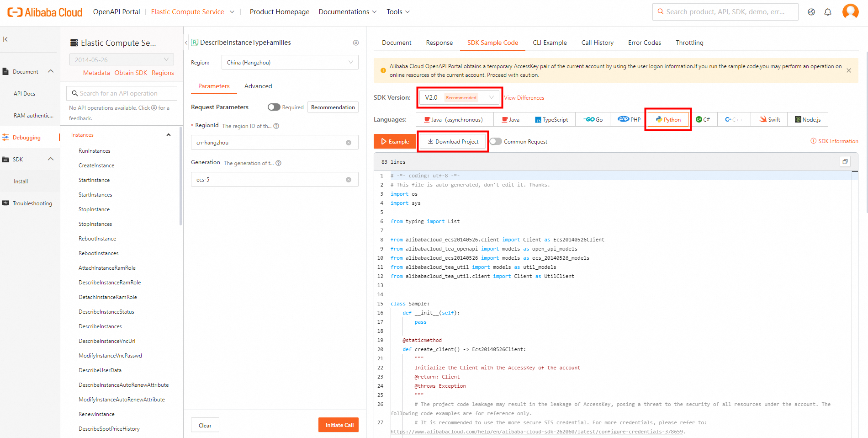Select the Python language
The width and height of the screenshot is (868, 438).
coord(668,119)
